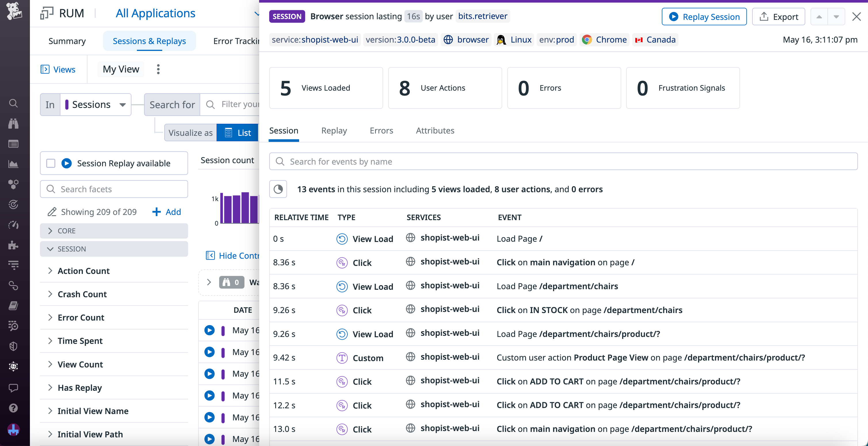868x446 pixels.
Task: Open Watchdog binoculars icon in sidebar
Action: click(14, 124)
